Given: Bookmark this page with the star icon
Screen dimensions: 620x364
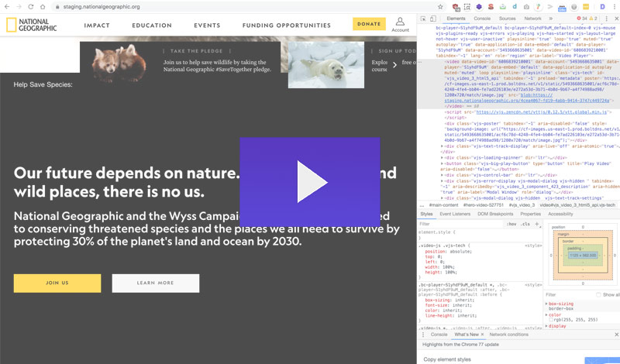Looking at the screenshot, I should (440, 7).
